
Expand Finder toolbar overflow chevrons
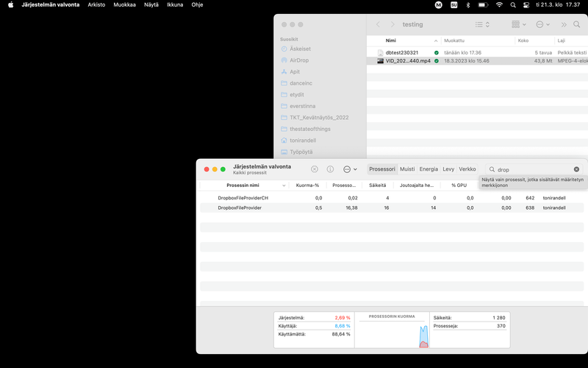(x=564, y=24)
